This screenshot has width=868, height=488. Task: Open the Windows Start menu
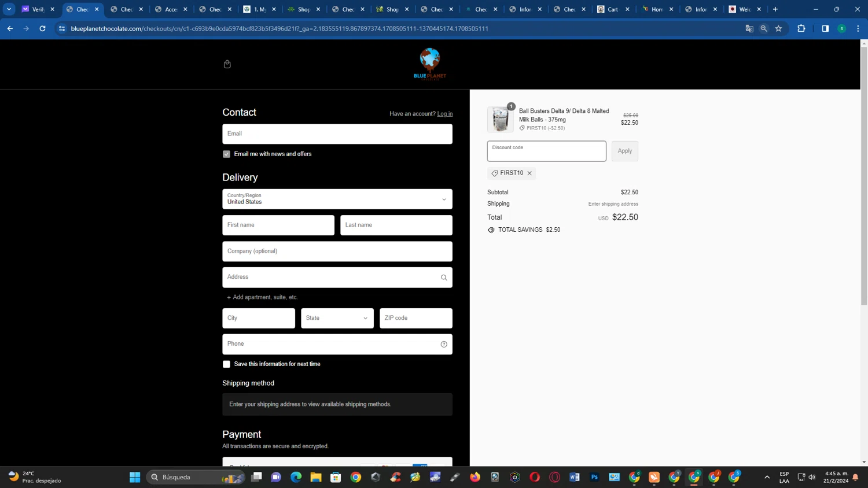pyautogui.click(x=135, y=477)
